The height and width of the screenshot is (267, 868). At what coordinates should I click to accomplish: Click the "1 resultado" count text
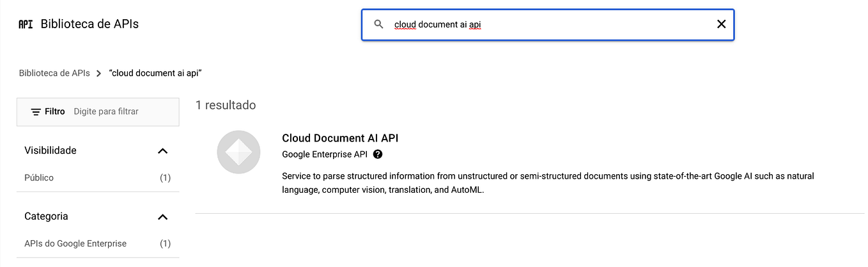click(226, 105)
